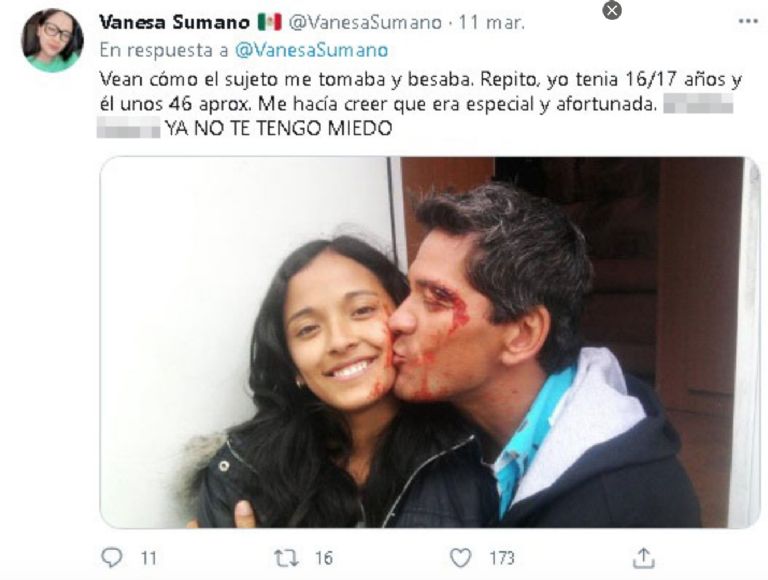Like the tweet with the heart icon
Image resolution: width=768 pixels, height=580 pixels.
[x=460, y=558]
